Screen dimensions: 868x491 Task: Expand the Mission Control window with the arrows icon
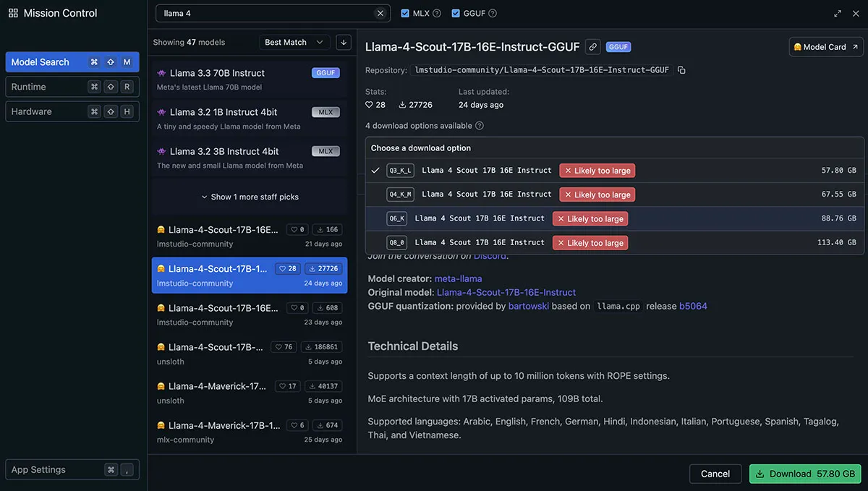click(838, 13)
